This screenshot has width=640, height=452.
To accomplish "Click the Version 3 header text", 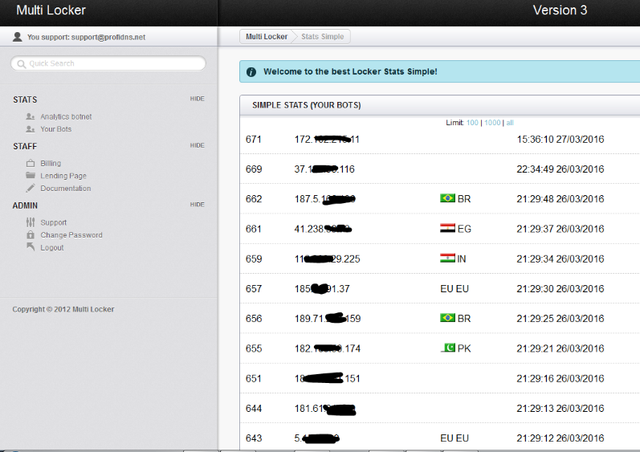I will click(560, 10).
